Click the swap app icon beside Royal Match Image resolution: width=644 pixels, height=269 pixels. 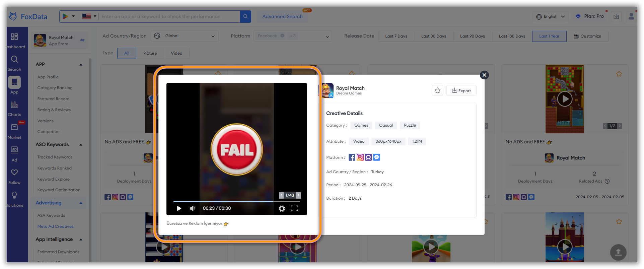(82, 40)
